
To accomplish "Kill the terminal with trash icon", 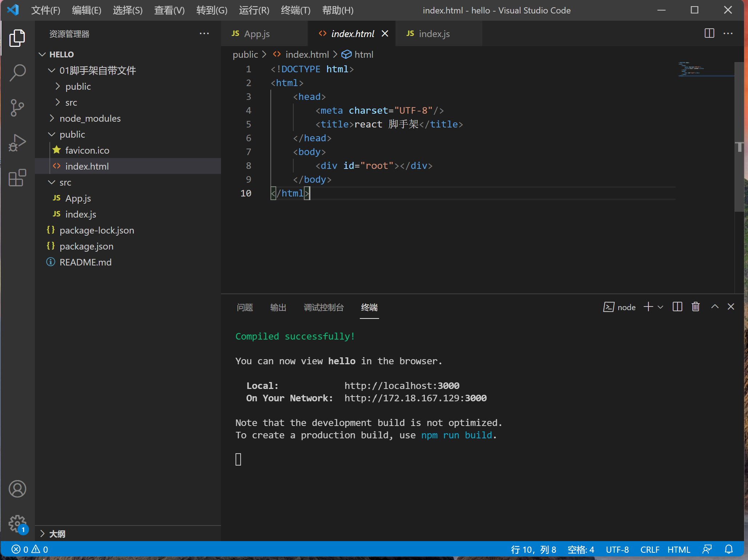I will (695, 307).
